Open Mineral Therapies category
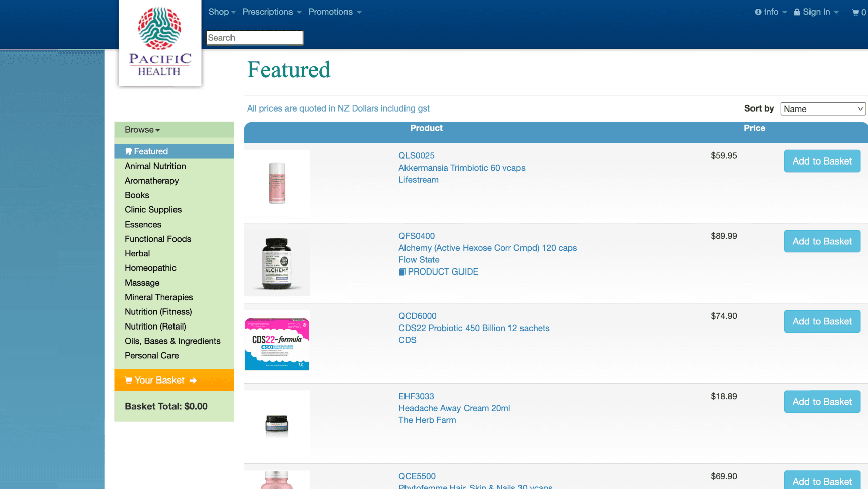The image size is (868, 489). [158, 298]
